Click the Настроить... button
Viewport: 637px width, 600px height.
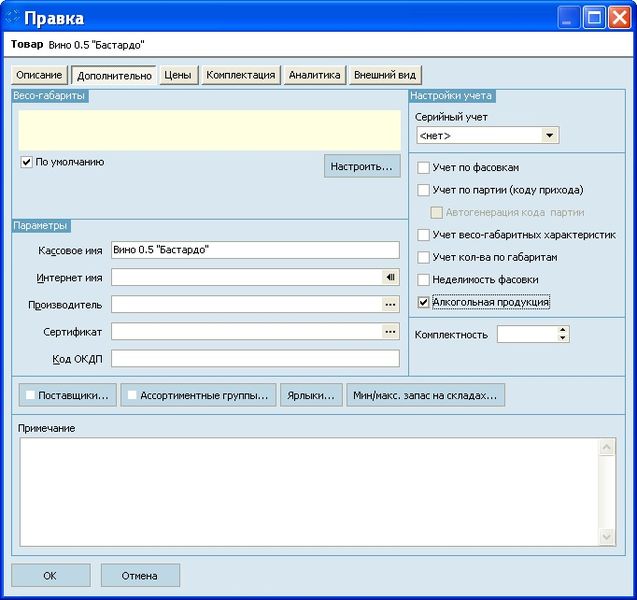(x=362, y=166)
